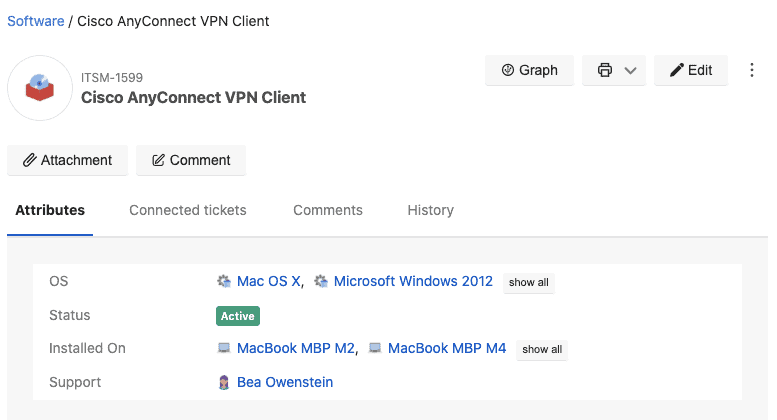
Task: Click laptop icon beside MacBook MBP M2
Action: 224,348
